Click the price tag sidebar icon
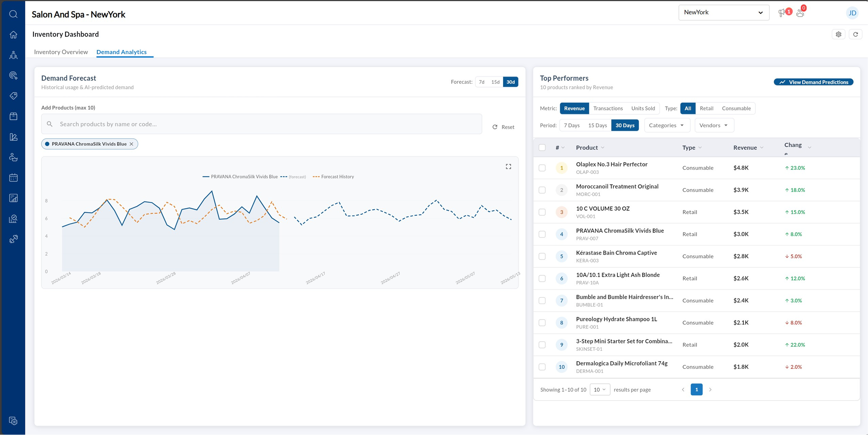 pos(13,96)
